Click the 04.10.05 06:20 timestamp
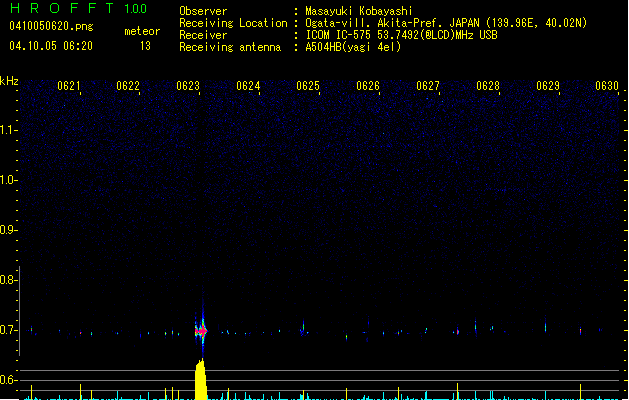The height and width of the screenshot is (400, 629). click(50, 46)
